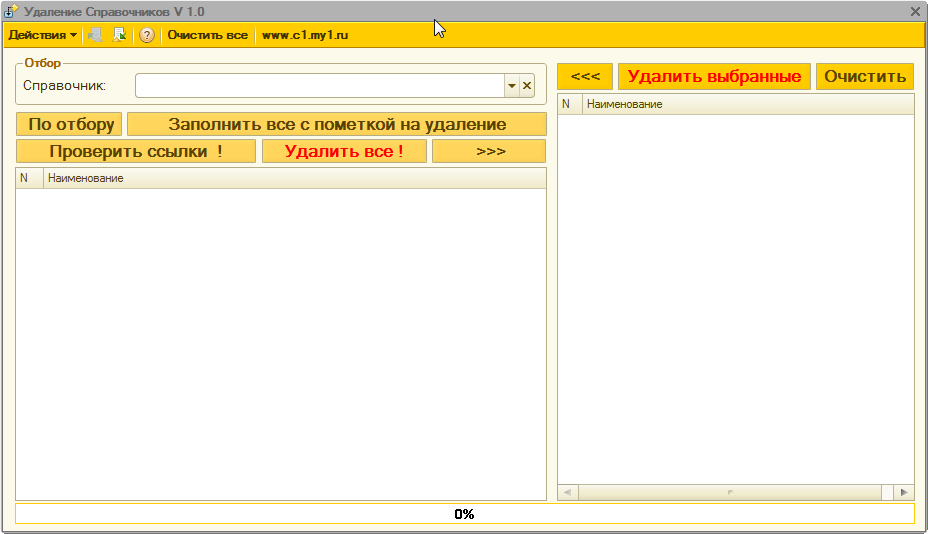Open the Действия dropdown menu
The image size is (928, 534).
tap(43, 35)
